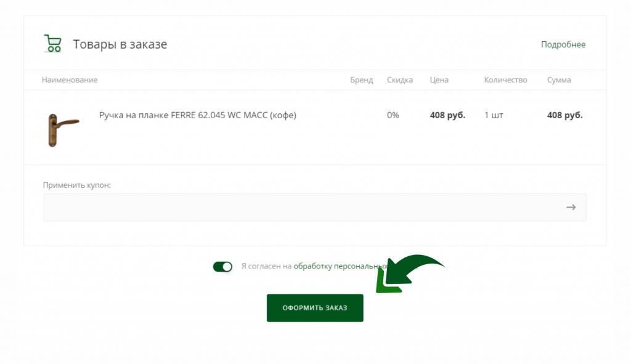The width and height of the screenshot is (631, 364).
Task: Click the Товары в заказе heading
Action: [120, 44]
